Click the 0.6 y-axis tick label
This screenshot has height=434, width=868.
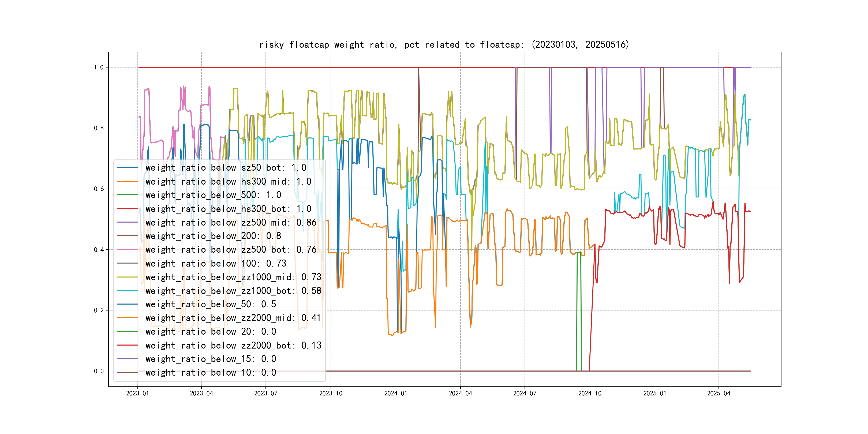point(99,189)
